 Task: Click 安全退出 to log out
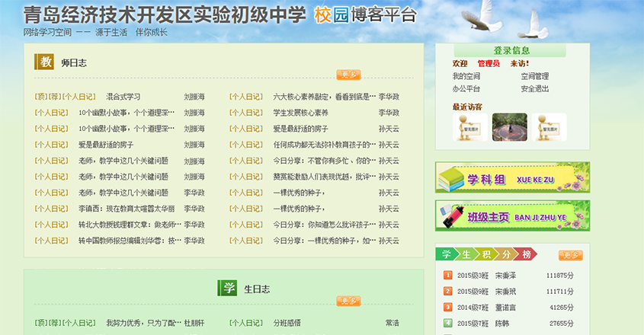click(535, 88)
